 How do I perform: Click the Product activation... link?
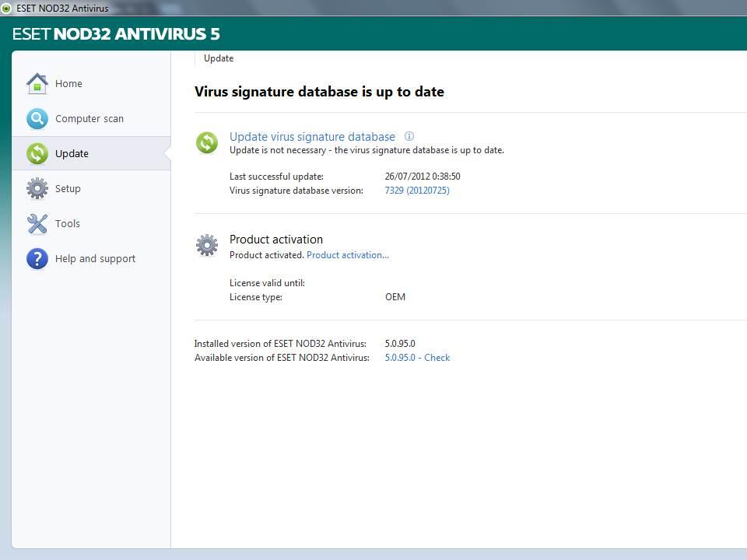(347, 255)
